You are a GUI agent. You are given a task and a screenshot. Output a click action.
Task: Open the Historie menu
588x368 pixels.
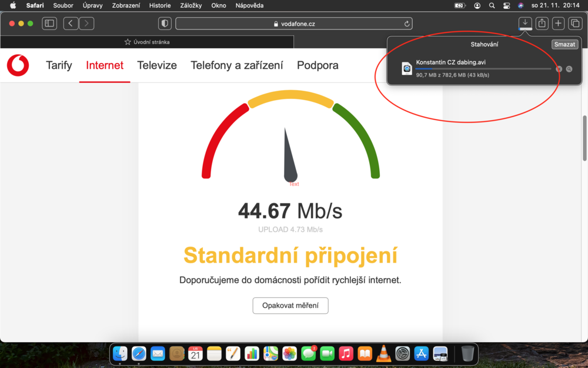[159, 5]
